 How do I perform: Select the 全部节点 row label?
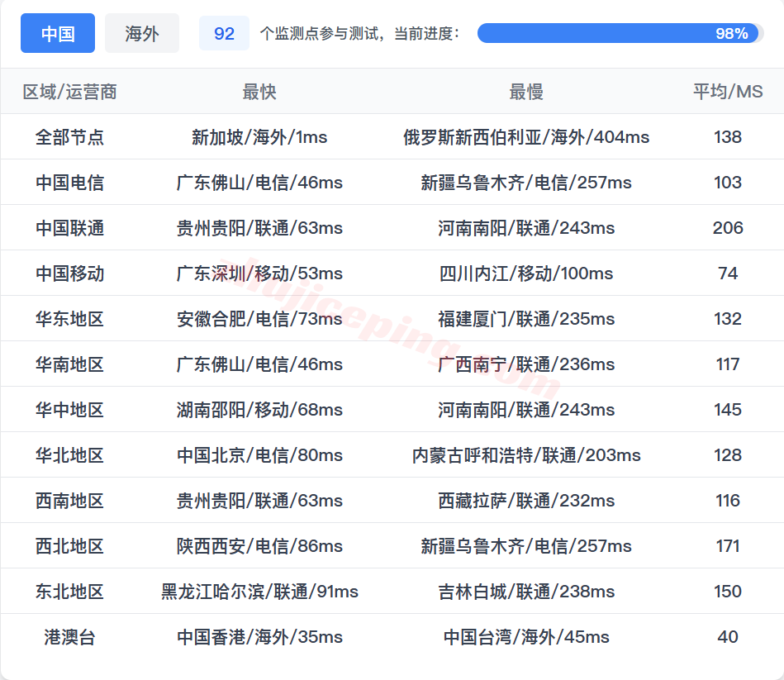(x=69, y=137)
